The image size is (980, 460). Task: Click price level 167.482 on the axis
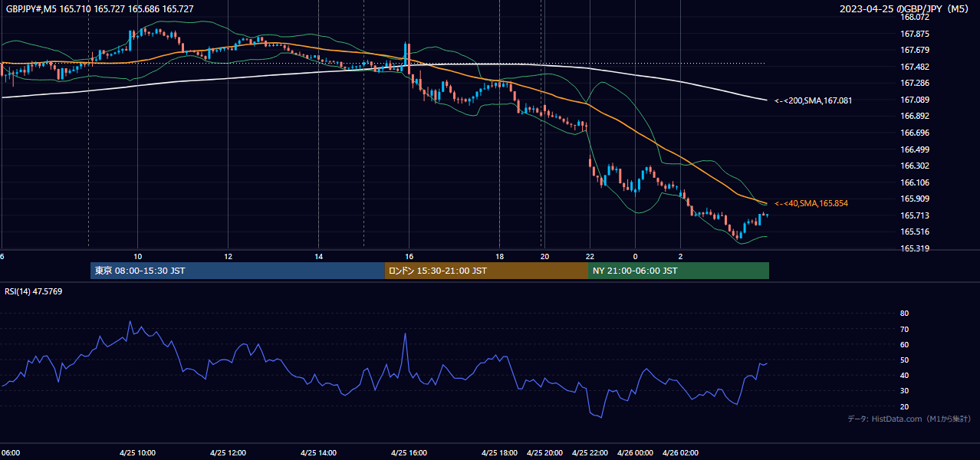914,67
